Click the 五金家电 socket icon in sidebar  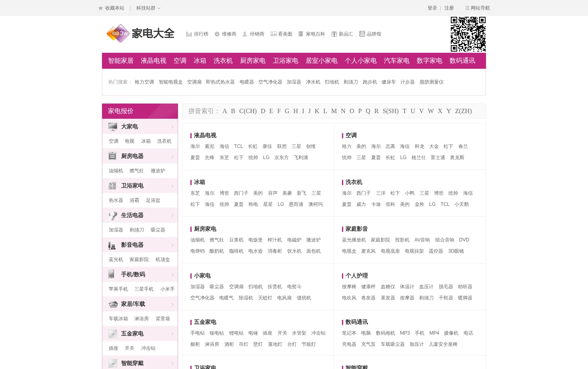point(112,334)
